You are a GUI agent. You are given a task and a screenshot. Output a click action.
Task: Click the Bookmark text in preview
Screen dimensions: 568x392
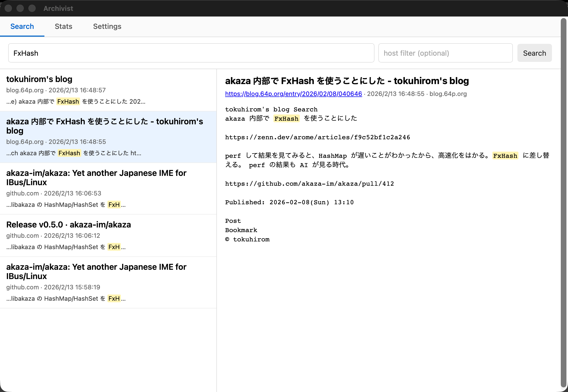[241, 230]
